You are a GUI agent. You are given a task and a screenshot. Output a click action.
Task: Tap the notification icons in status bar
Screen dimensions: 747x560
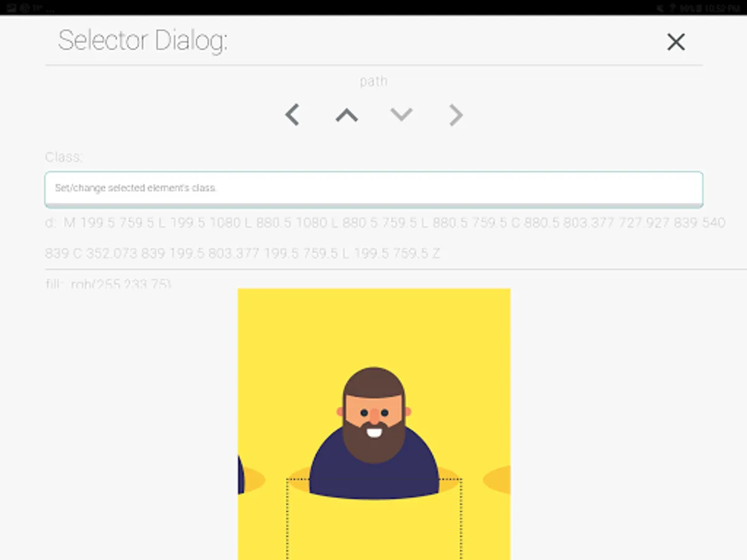coord(31,8)
